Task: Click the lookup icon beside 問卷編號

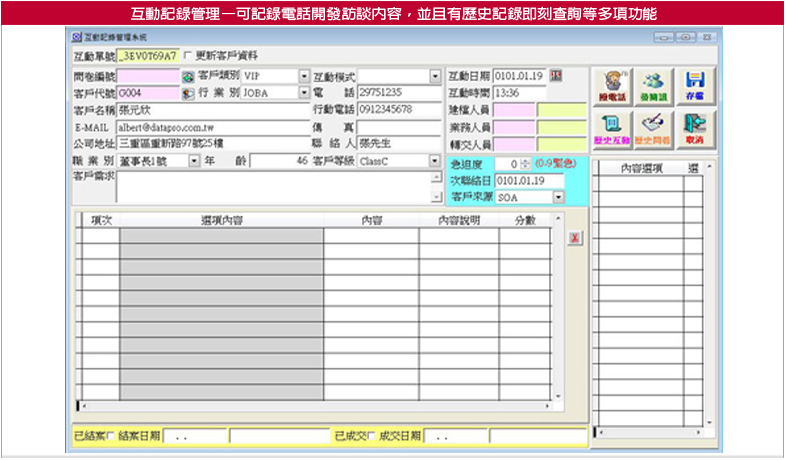Action: [x=187, y=76]
